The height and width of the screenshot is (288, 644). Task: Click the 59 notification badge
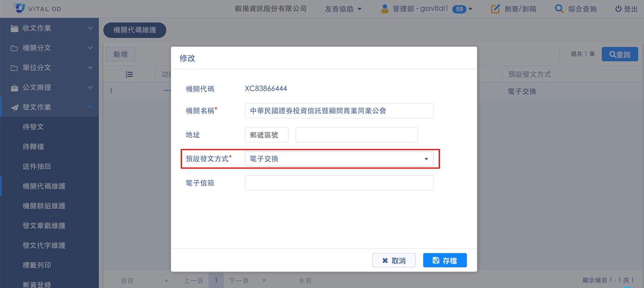(x=459, y=9)
